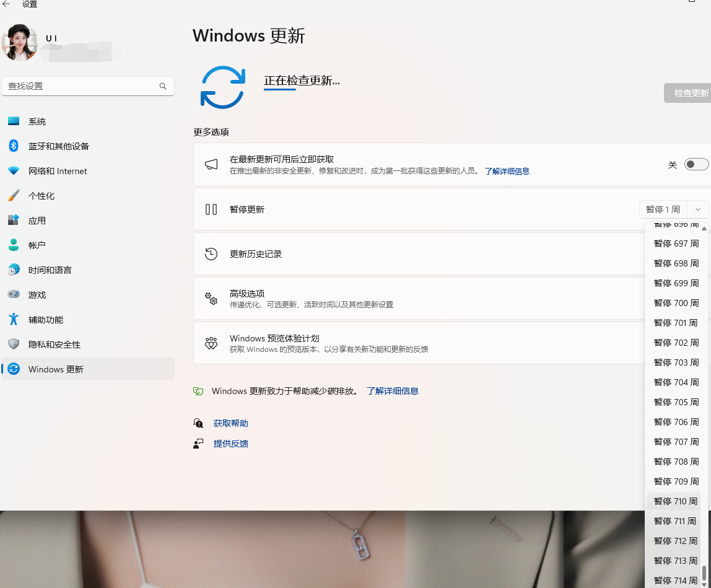
Task: Click the 提供反馈 link
Action: click(231, 444)
